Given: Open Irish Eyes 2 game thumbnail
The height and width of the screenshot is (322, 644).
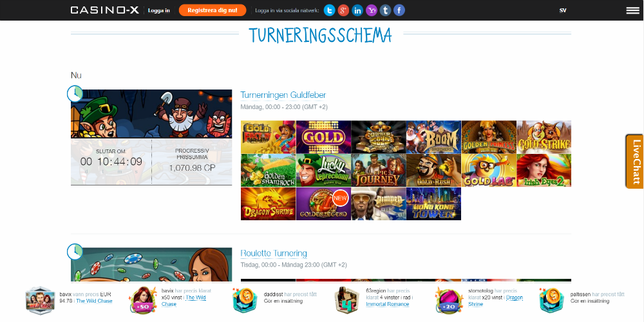Looking at the screenshot, I should tap(544, 171).
